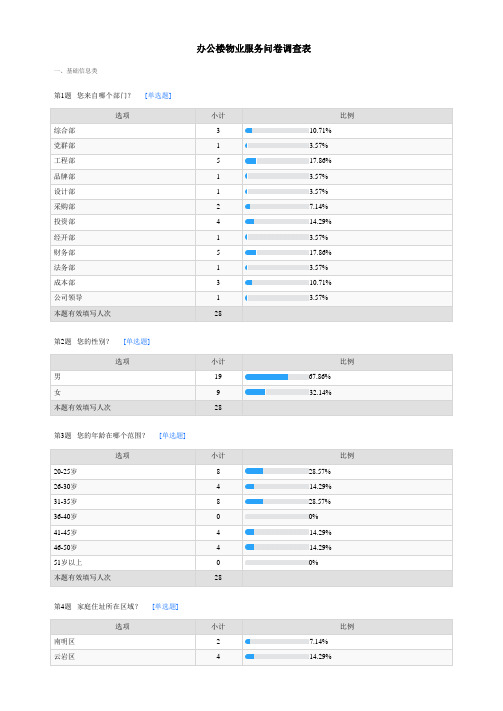Select the 51岁以上 option row
Viewport: 503px width, 711px height.
point(251,563)
